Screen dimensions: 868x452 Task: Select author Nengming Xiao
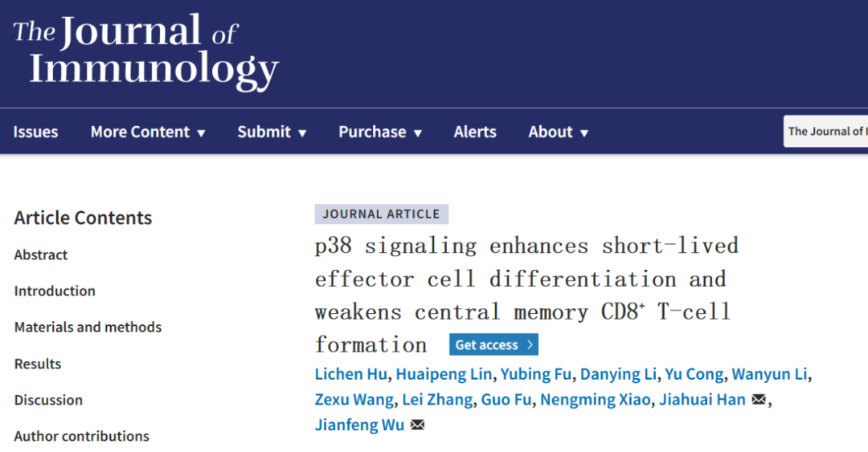(595, 400)
